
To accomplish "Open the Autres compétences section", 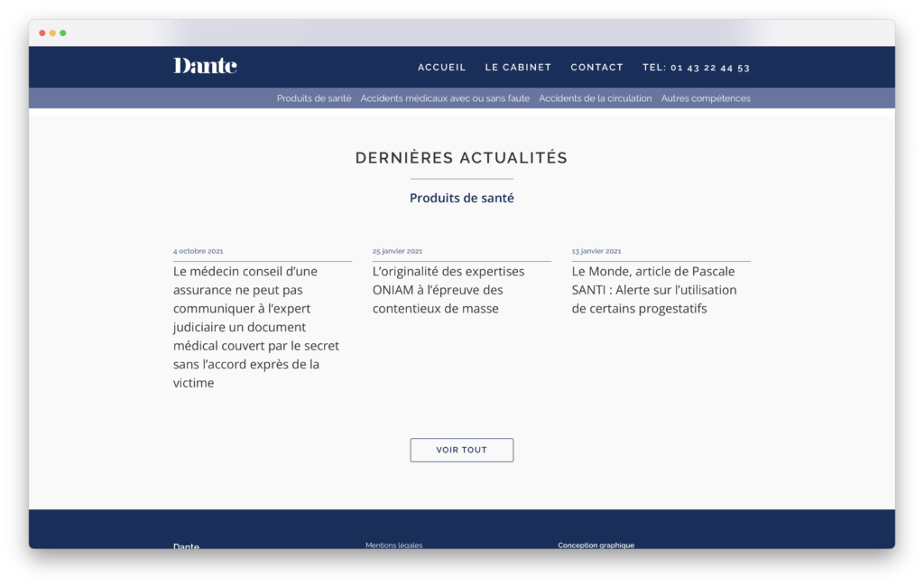I will pos(706,98).
